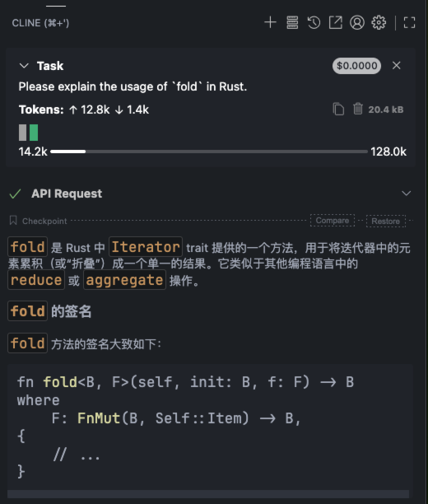Screen dimensions: 428x504
Task: Select the gray block in task timeline
Action: [22, 133]
